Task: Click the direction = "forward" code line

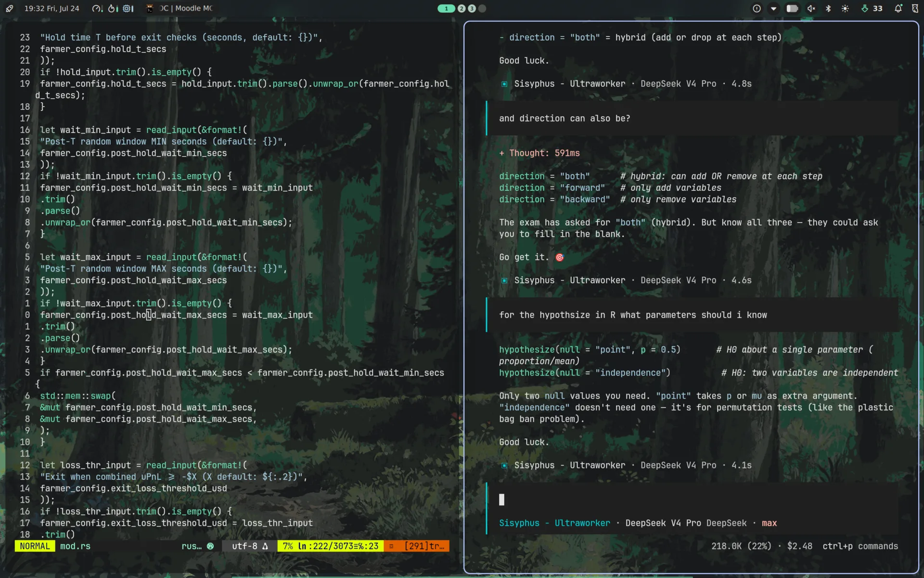Action: (x=610, y=188)
